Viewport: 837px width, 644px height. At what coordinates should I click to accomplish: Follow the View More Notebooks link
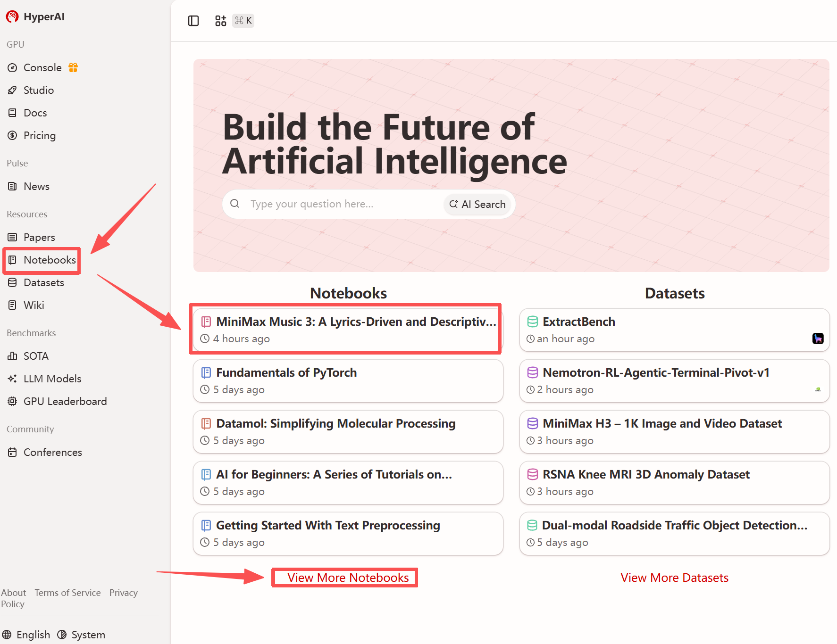point(348,578)
